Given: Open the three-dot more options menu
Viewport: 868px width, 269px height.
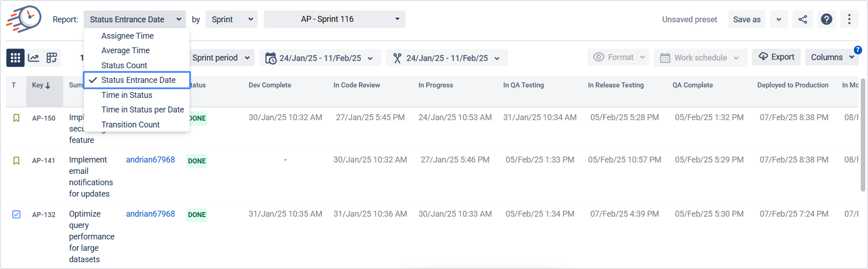Looking at the screenshot, I should click(849, 19).
